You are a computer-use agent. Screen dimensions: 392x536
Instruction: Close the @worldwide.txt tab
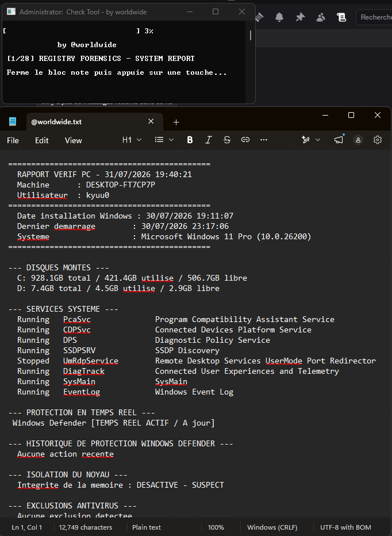click(151, 121)
